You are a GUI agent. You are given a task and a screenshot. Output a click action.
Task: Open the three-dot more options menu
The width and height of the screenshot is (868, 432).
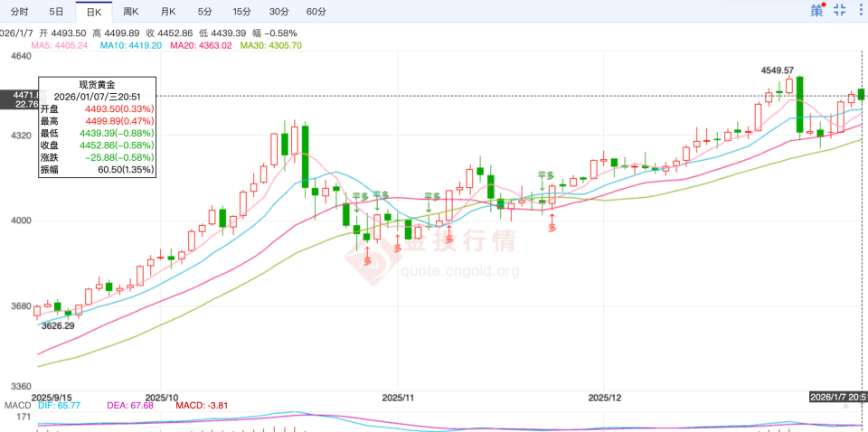863,10
